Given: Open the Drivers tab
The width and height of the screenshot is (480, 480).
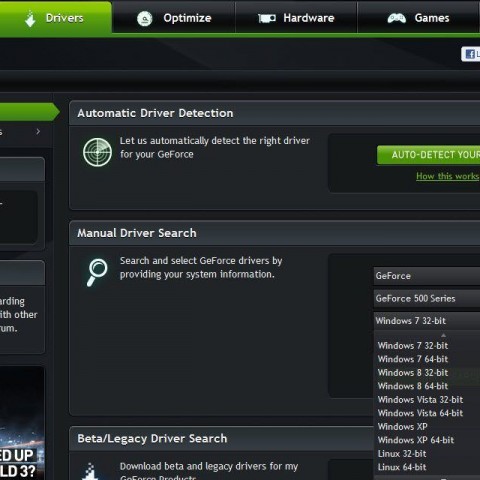Looking at the screenshot, I should click(x=55, y=18).
